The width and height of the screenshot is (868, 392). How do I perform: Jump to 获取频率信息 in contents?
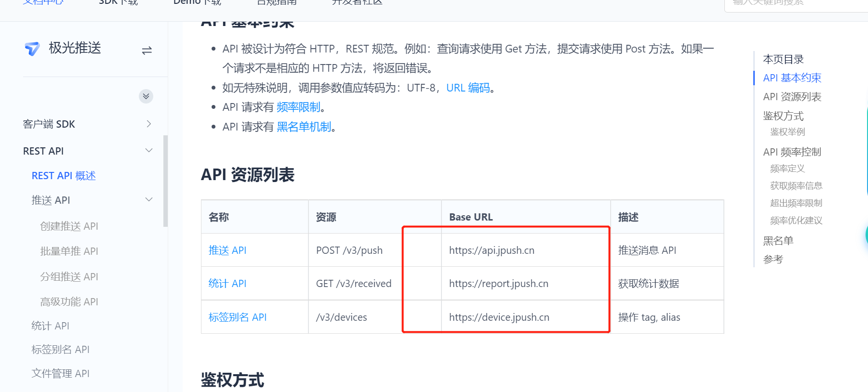coord(796,185)
